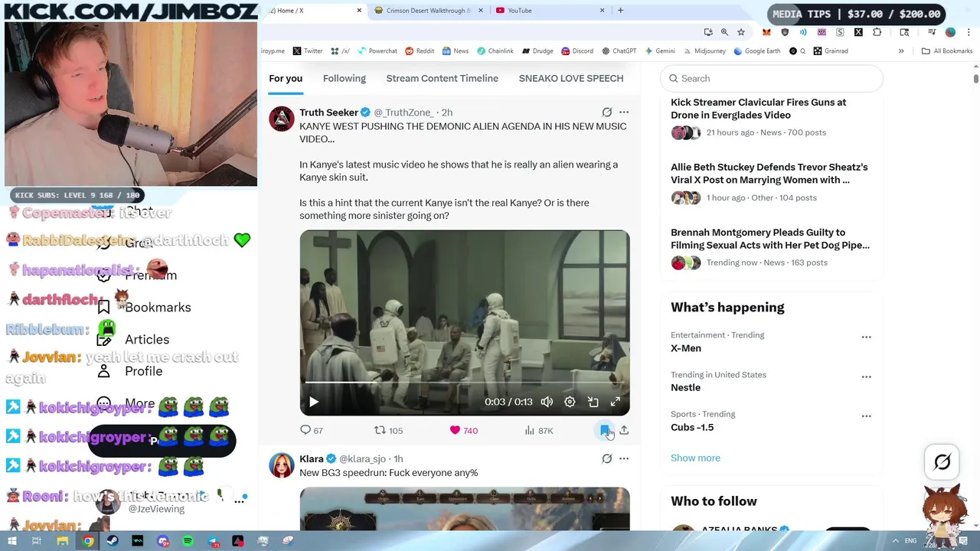Open Articles in X sidebar
The width and height of the screenshot is (980, 551).
tap(147, 340)
